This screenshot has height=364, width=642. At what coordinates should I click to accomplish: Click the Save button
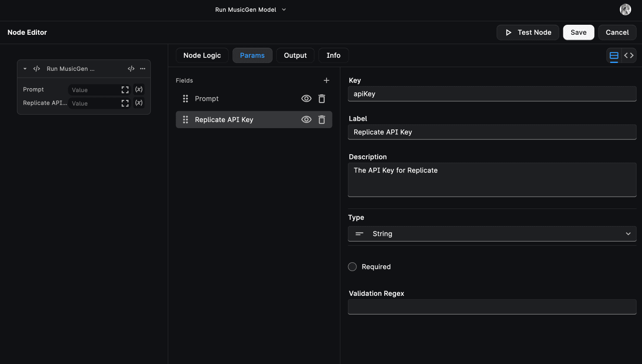578,33
